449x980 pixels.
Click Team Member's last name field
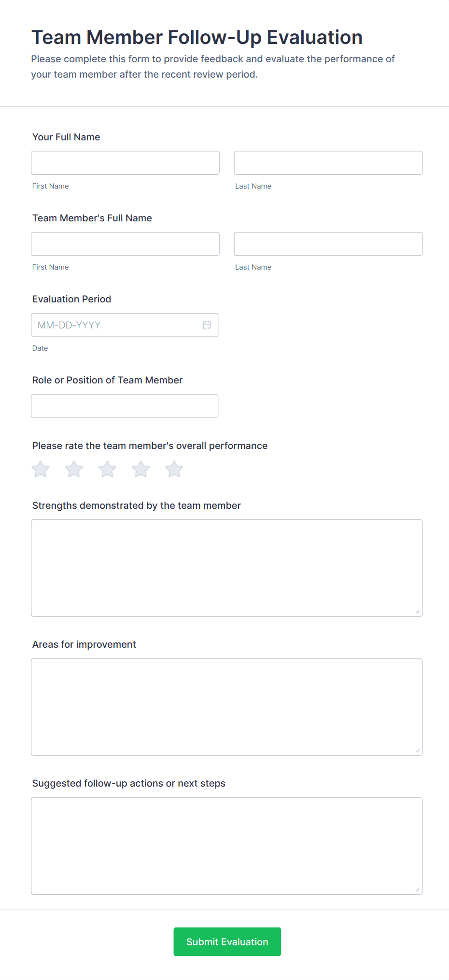(x=328, y=244)
